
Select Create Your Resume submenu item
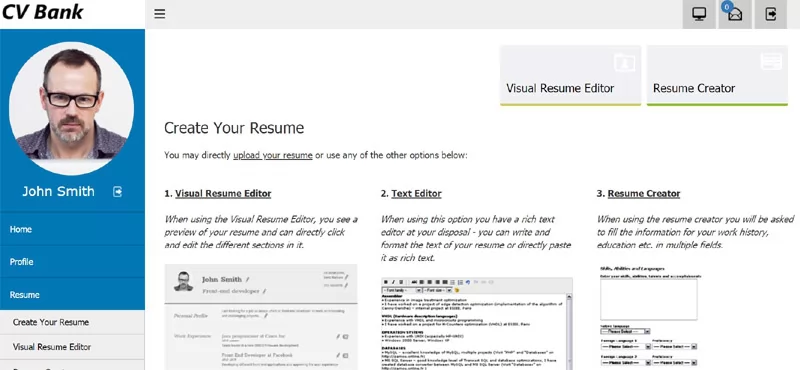[72, 323]
